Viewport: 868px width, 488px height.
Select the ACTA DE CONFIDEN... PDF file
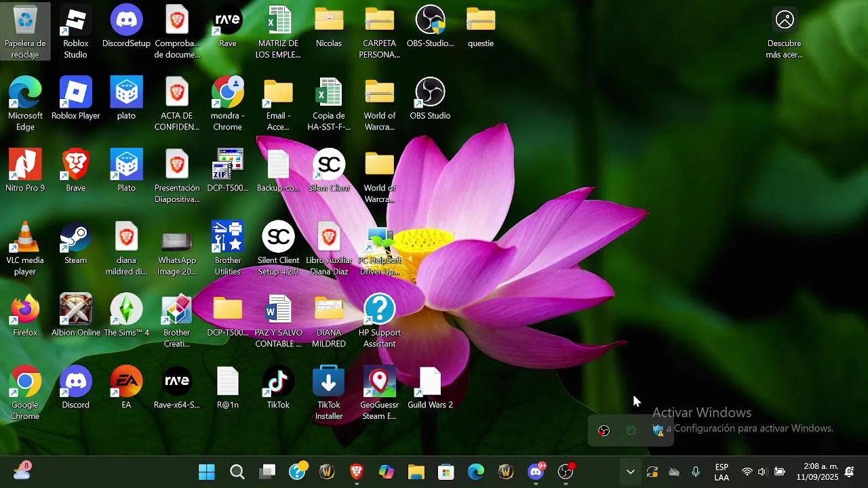coord(176,104)
